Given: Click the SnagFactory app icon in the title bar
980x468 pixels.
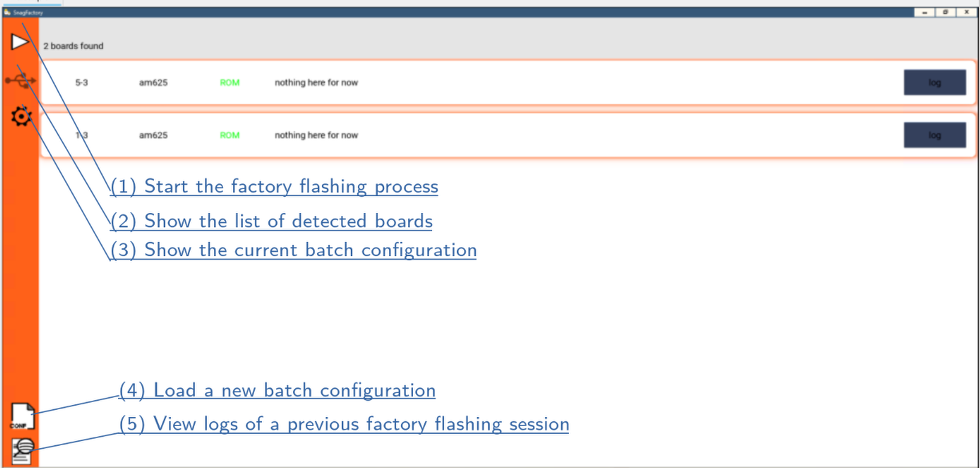Looking at the screenshot, I should click(7, 12).
